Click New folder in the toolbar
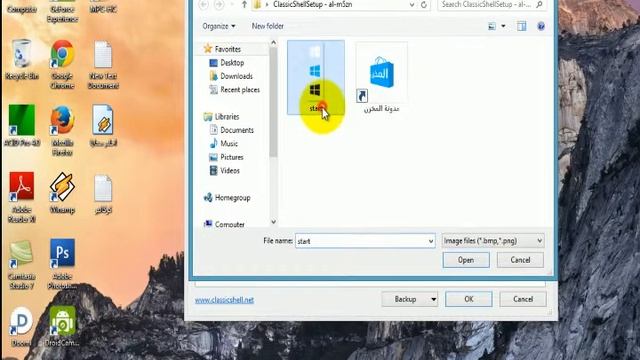 (x=267, y=26)
